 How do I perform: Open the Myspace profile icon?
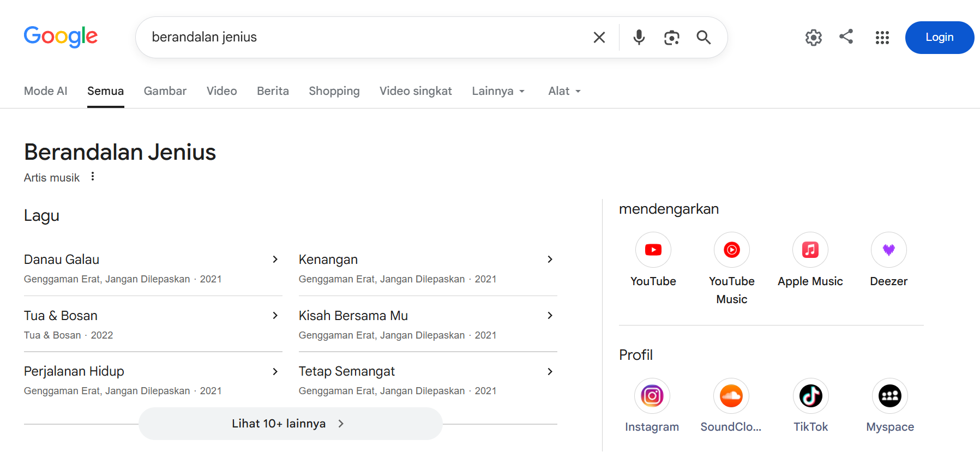(890, 396)
